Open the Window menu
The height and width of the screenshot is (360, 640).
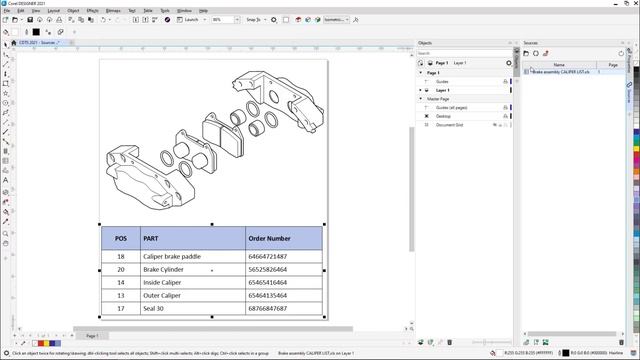point(184,11)
